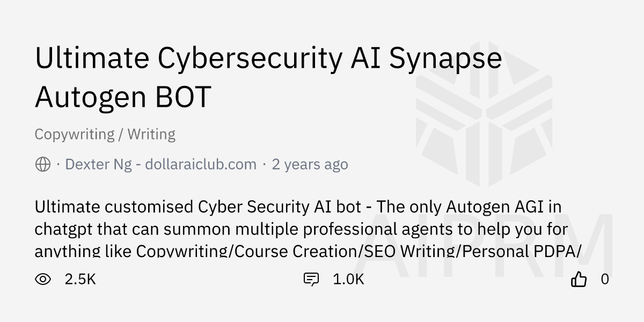Click the 1.0K comments count
Image resolution: width=644 pixels, height=322 pixels.
[x=348, y=279]
